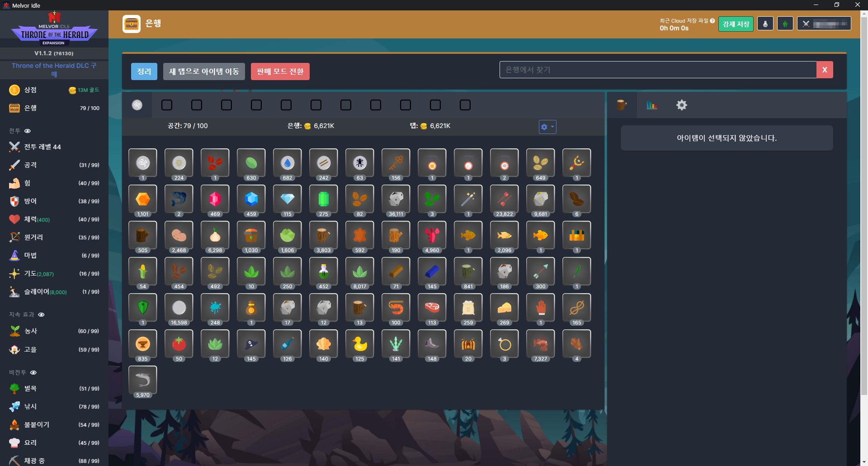868x466 pixels.
Task: Open the 슬레이어 slayer skill page
Action: coord(54,292)
